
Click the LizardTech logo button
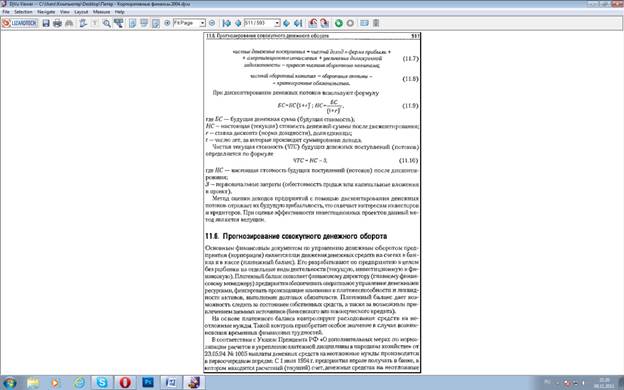click(x=20, y=23)
